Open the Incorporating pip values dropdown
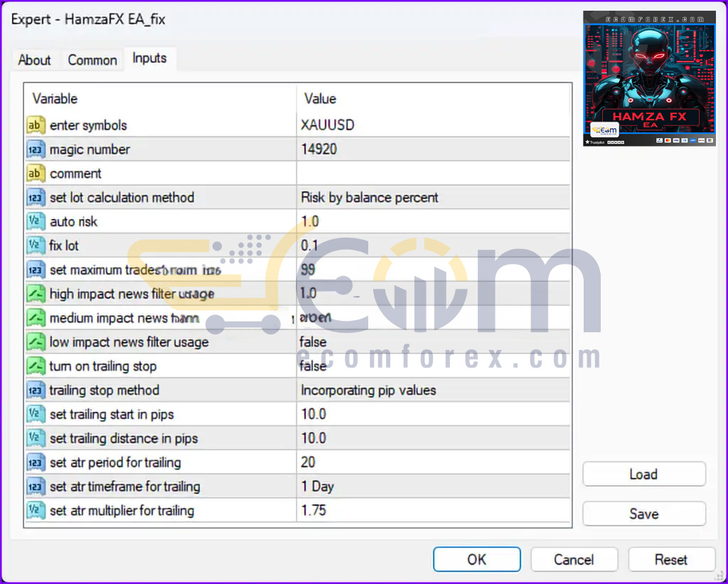Viewport: 728px width, 584px height. pos(433,391)
